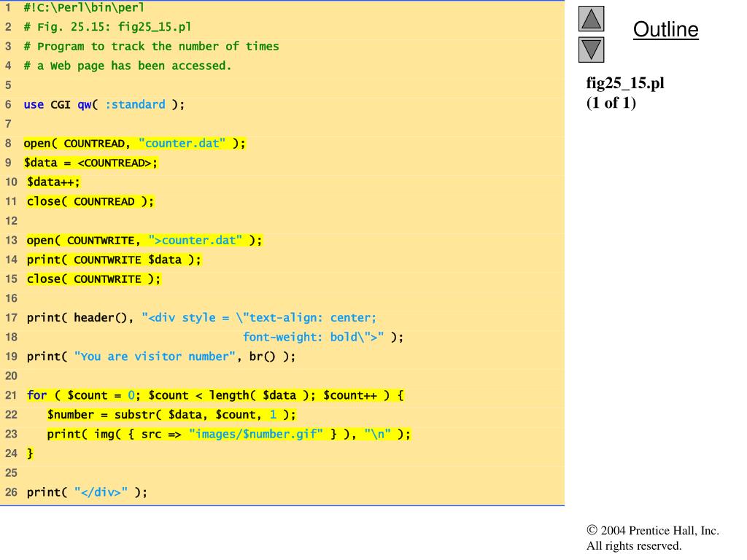This screenshot has width=747, height=560.
Task: Click the "close( COUNTREAD );" line
Action: coord(90,201)
